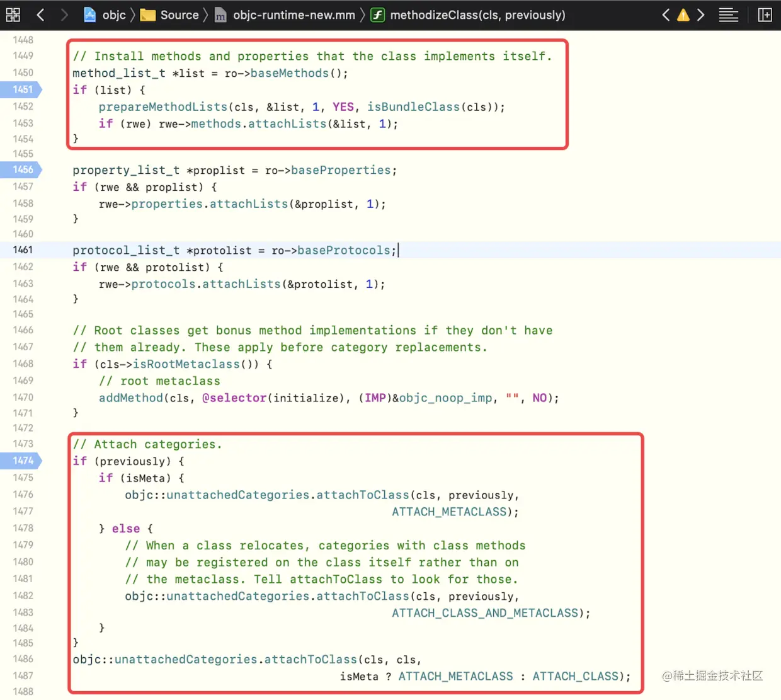Click methods.attachLists on line 1453
Viewport: 781px width, 700px height.
[x=259, y=124]
